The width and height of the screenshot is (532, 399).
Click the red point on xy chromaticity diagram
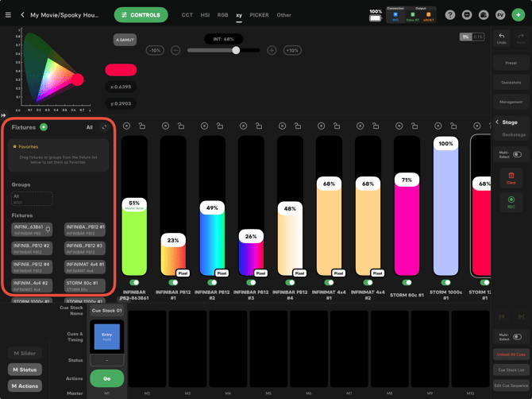pos(77,79)
